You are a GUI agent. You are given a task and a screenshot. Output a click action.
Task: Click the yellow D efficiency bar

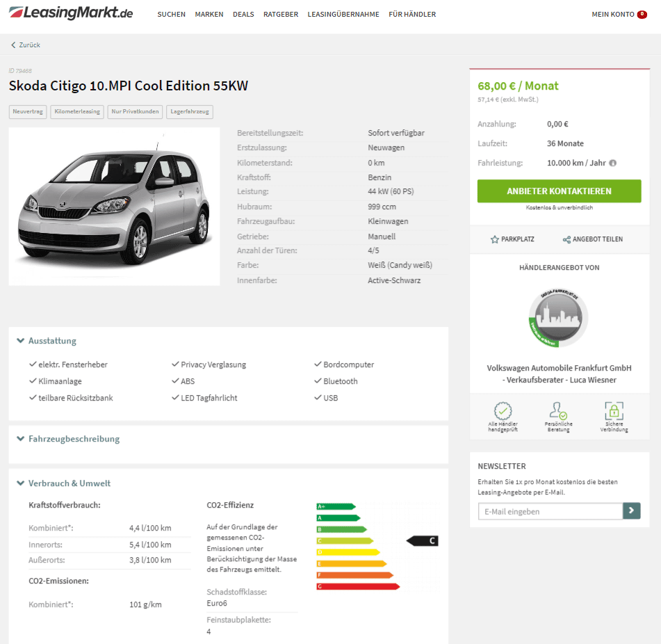tap(348, 552)
